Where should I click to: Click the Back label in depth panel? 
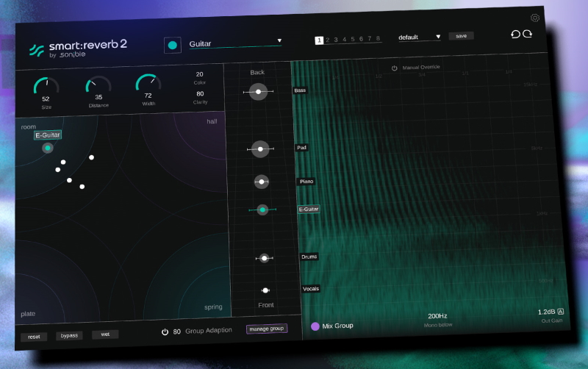(257, 72)
